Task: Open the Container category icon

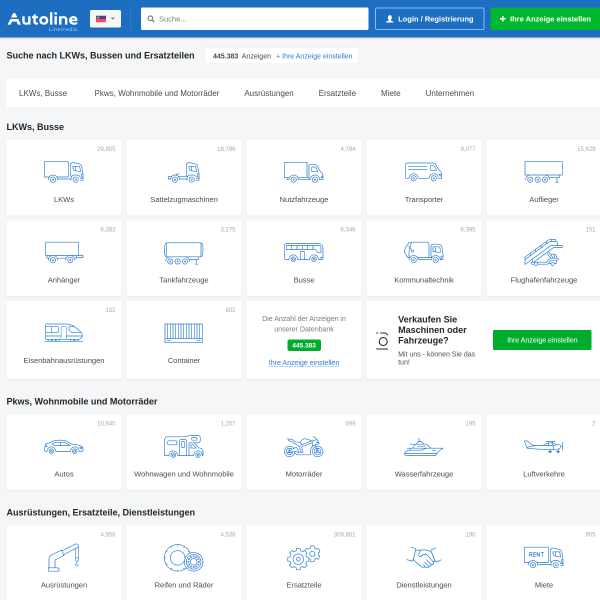Action: [x=184, y=333]
